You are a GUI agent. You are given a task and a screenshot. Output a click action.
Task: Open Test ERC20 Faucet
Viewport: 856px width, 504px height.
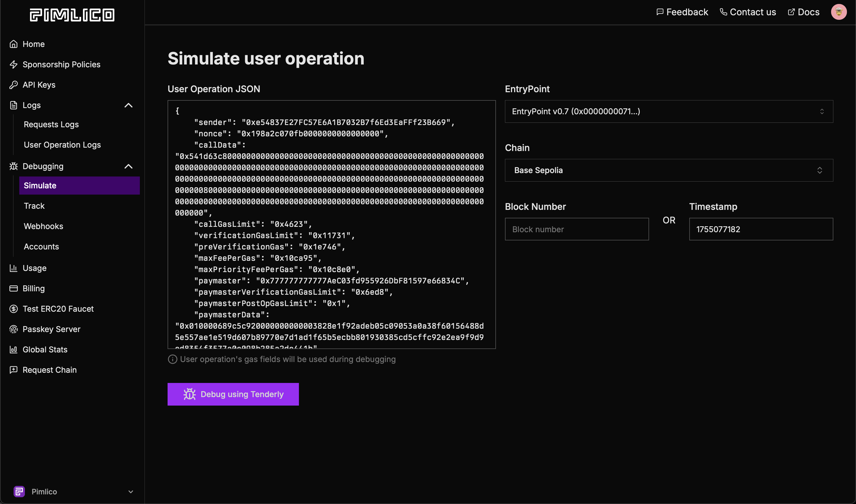pyautogui.click(x=58, y=309)
